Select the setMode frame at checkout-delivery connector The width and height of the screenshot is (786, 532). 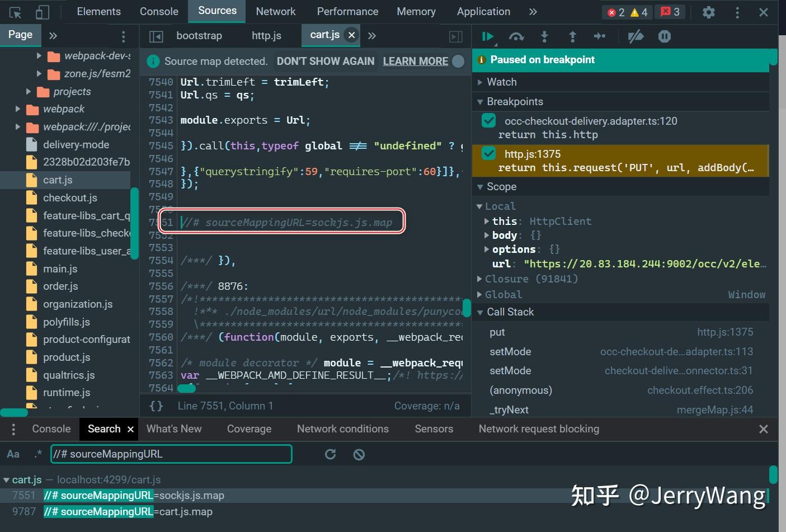pyautogui.click(x=621, y=371)
